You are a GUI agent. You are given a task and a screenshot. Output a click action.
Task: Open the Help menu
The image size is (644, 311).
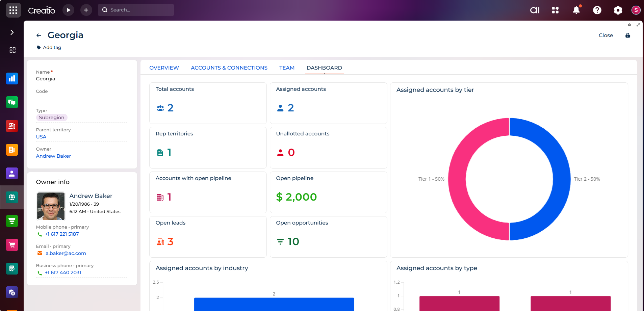(597, 10)
